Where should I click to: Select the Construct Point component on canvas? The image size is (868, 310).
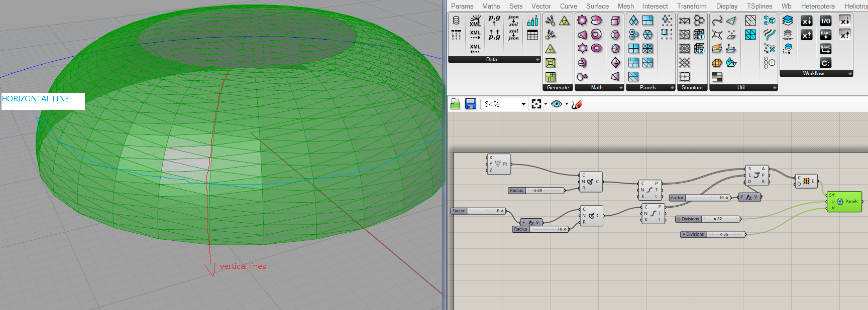point(498,164)
